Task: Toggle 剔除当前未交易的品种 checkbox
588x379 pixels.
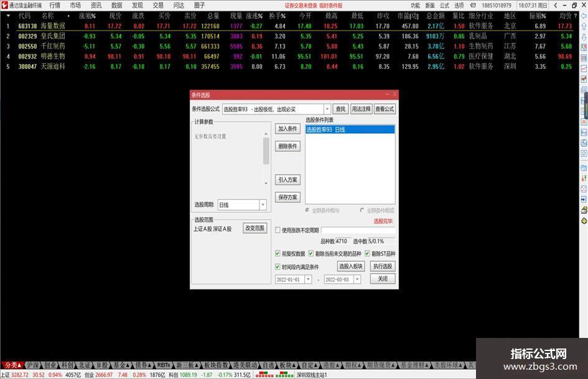Action: tap(311, 254)
